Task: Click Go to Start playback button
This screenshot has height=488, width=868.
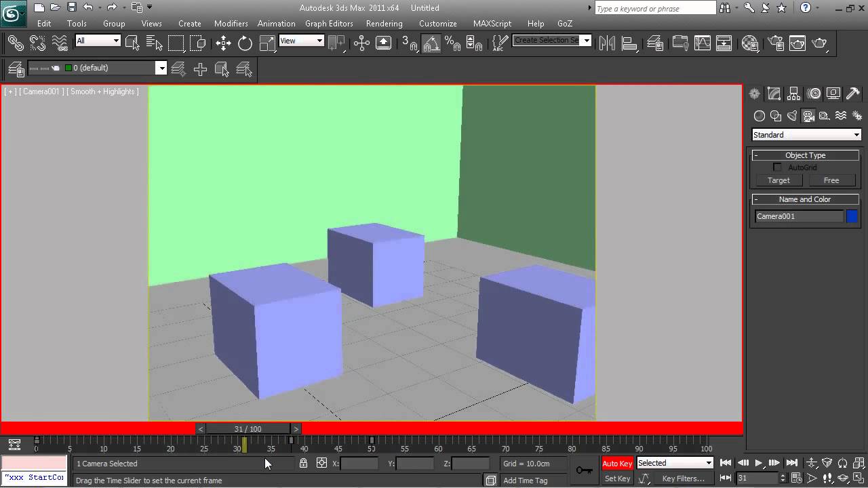Action: (726, 463)
